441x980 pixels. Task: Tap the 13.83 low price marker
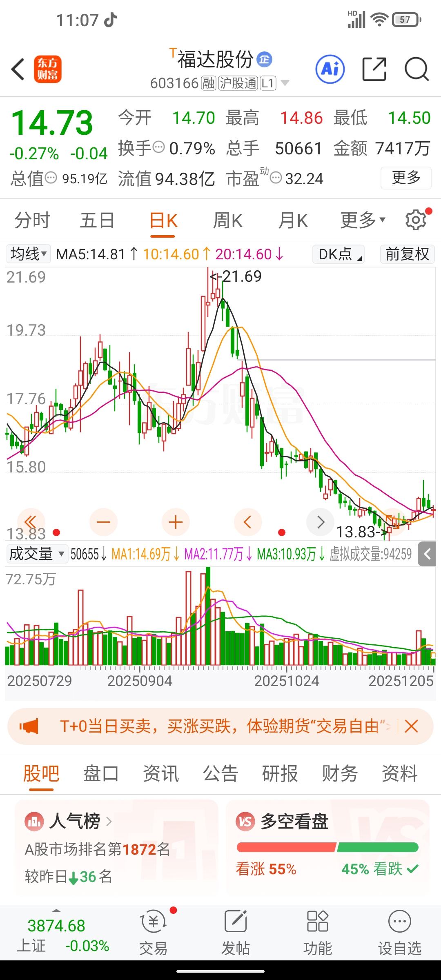pyautogui.click(x=362, y=532)
